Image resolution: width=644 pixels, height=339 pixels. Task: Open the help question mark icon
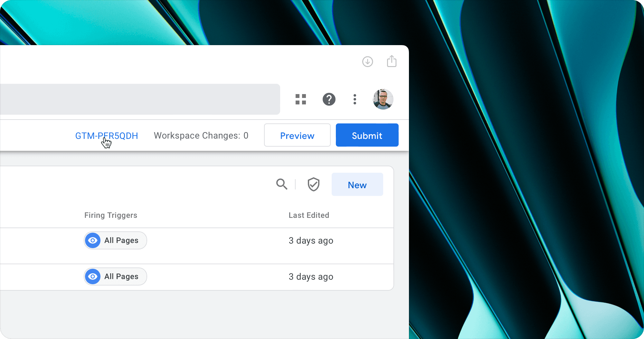(x=329, y=99)
